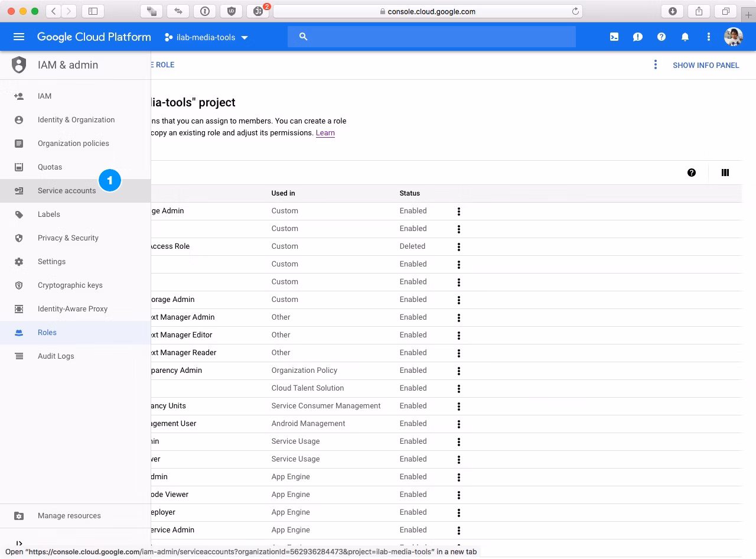Open the Safari share button
756x559 pixels.
point(699,11)
